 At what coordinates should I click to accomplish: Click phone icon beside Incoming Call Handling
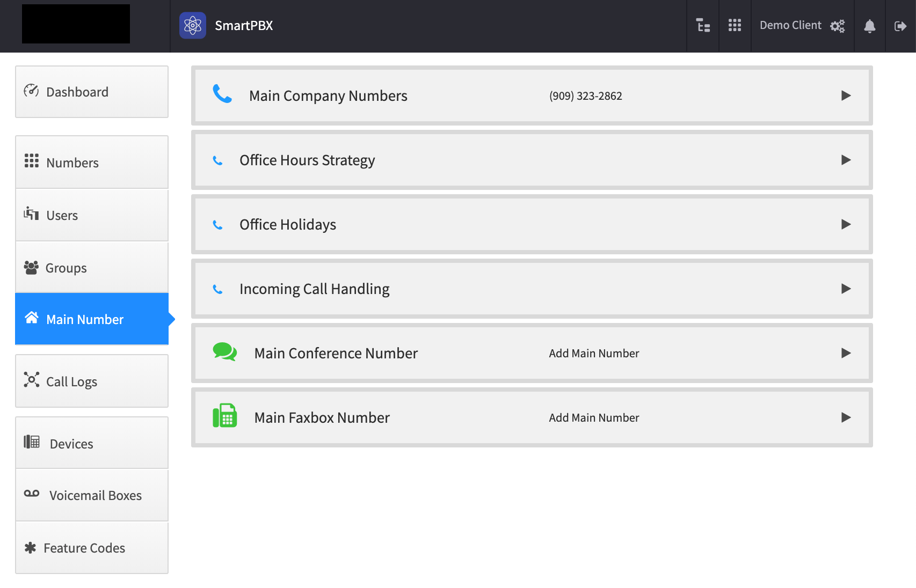[217, 289]
